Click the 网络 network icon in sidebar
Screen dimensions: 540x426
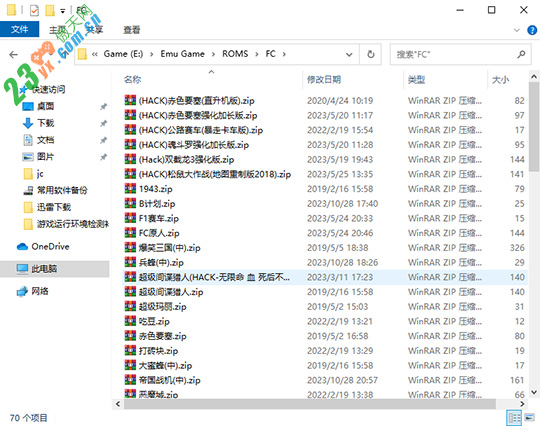pyautogui.click(x=22, y=291)
